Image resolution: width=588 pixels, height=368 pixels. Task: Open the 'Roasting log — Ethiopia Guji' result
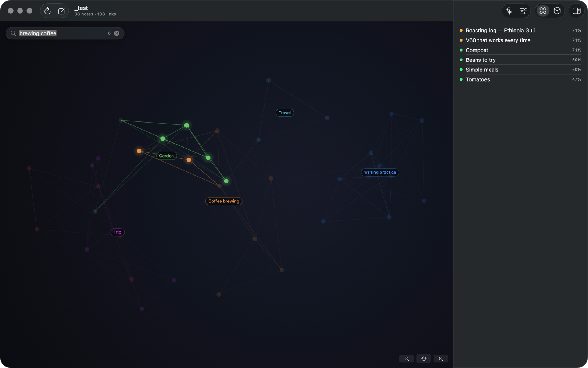coord(520,31)
